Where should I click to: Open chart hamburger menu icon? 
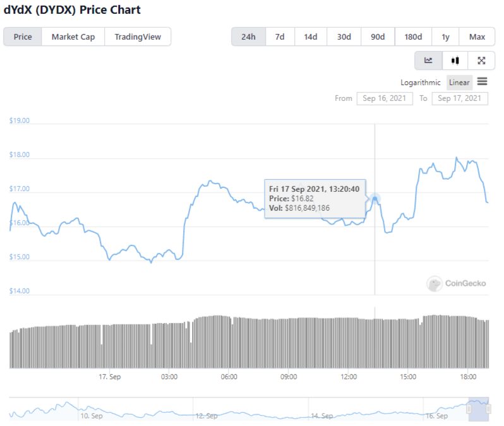coord(482,81)
